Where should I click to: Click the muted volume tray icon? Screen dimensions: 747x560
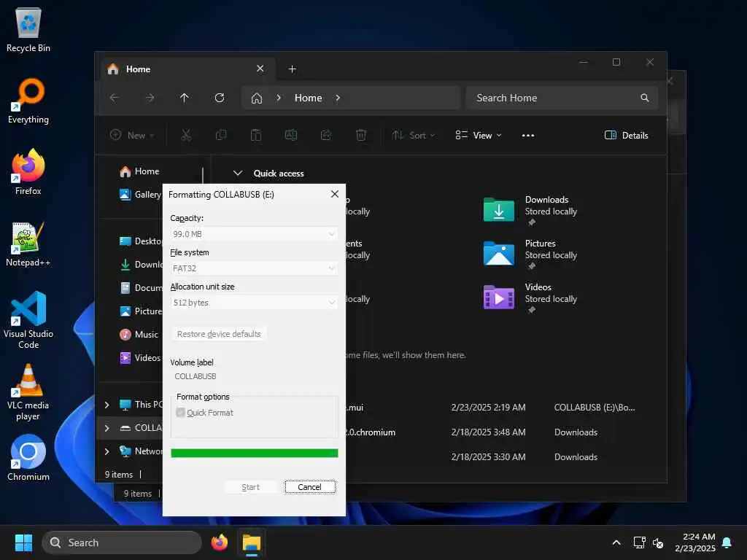658,542
